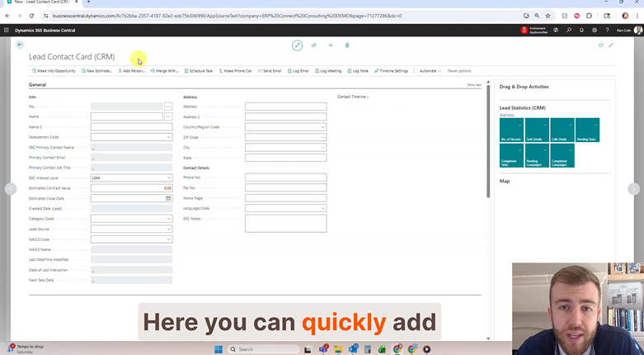Click Fewer options

tap(459, 71)
